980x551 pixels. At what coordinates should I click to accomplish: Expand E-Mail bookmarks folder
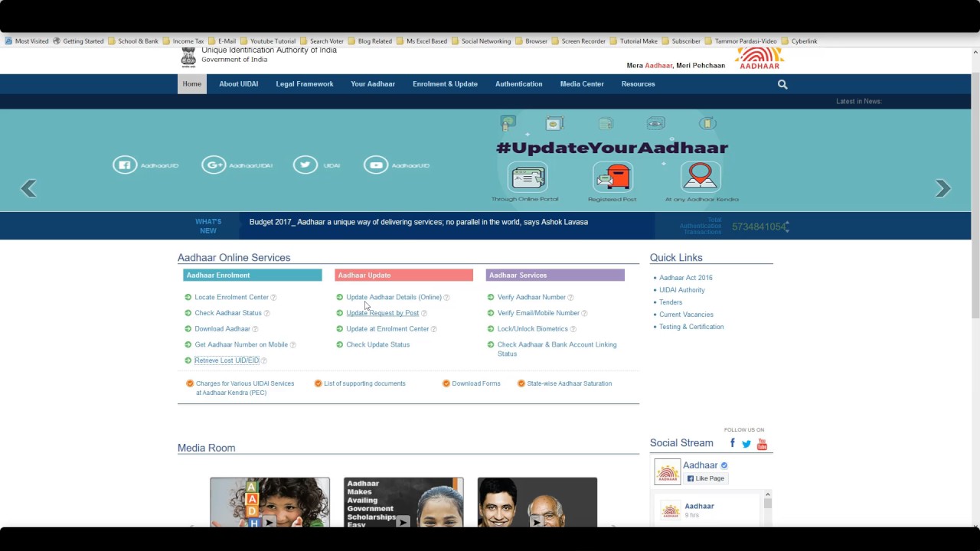[222, 41]
